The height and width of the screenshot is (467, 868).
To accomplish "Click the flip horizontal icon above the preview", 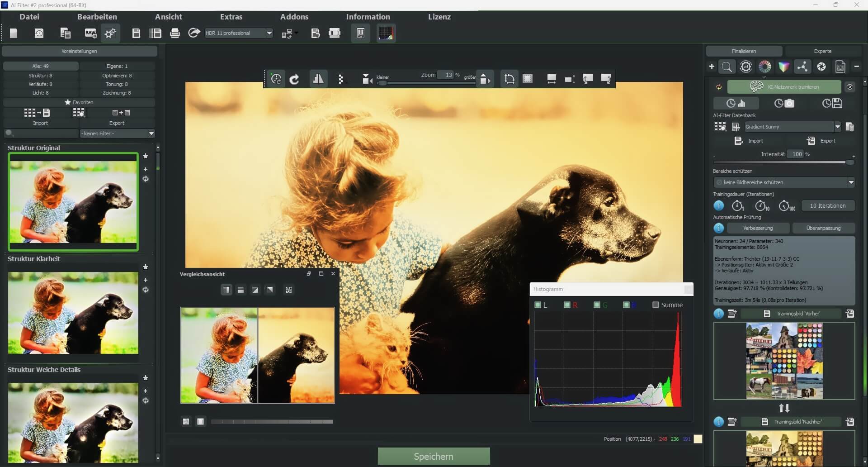I will pos(319,78).
